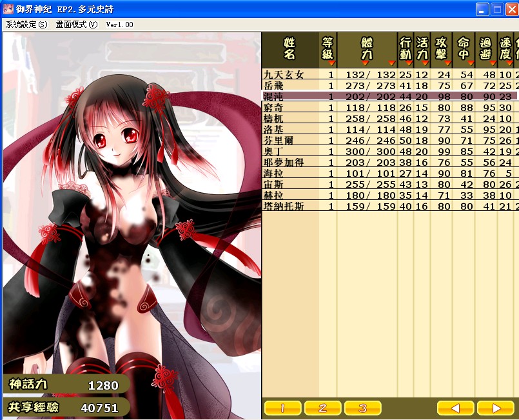The image size is (519, 420).
Task: Click 窮奇's 命中 value 88
Action: coord(466,108)
